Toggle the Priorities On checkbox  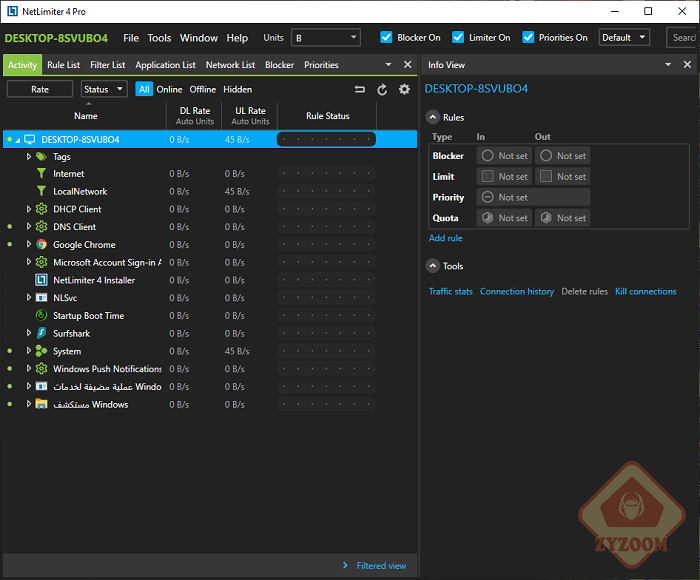528,37
